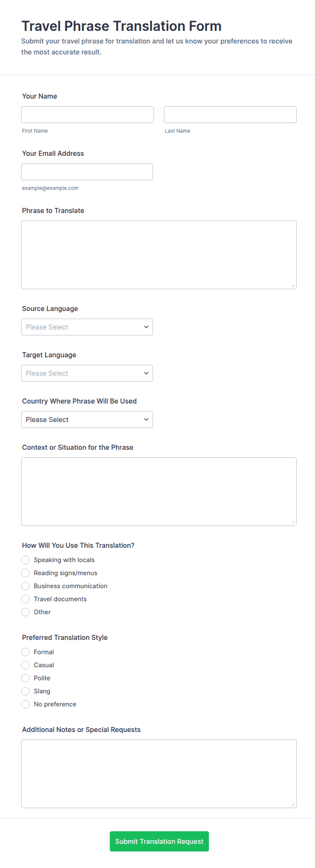Screen dimensions: 315x868
Task: Expand the Country Where Phrase Will Be Used dropdown
Action: pos(87,419)
